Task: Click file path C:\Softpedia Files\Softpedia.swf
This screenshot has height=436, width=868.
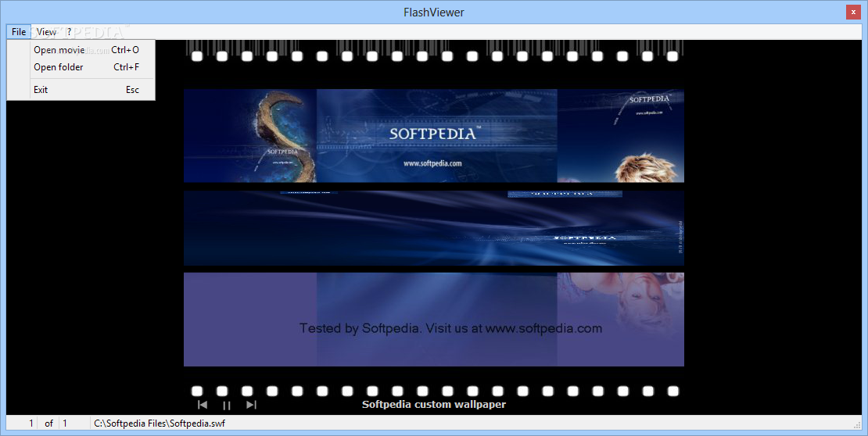Action: [x=160, y=423]
